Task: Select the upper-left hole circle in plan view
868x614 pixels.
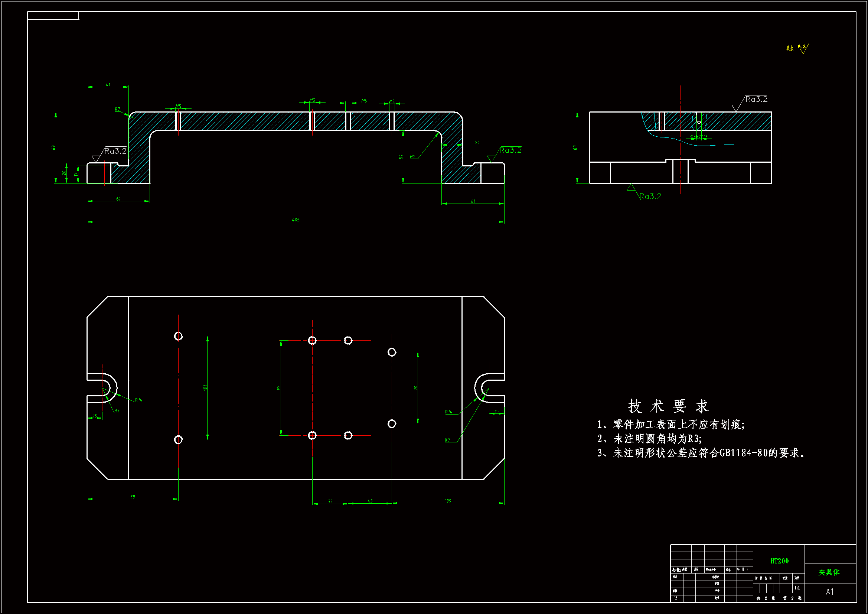Action: click(x=178, y=336)
